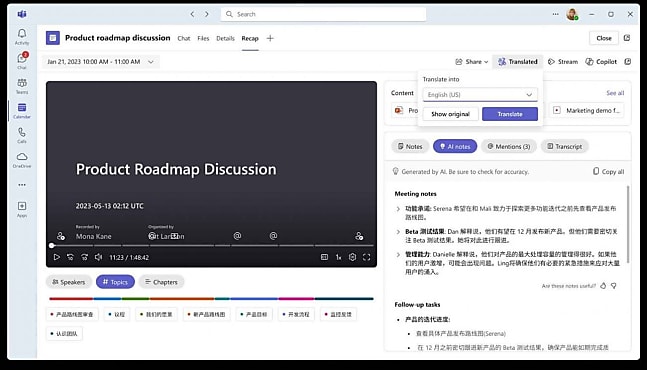Skip backward in the recording

pos(70,257)
